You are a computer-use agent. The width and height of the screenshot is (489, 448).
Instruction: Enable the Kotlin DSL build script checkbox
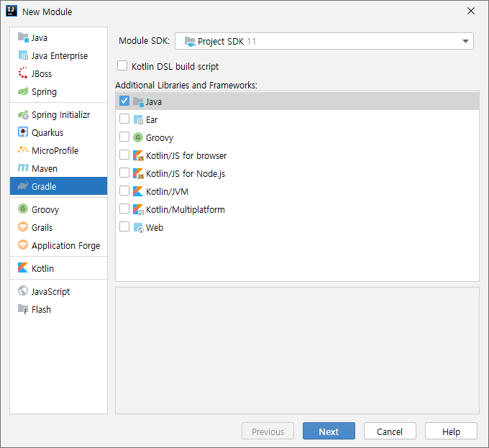[x=122, y=66]
